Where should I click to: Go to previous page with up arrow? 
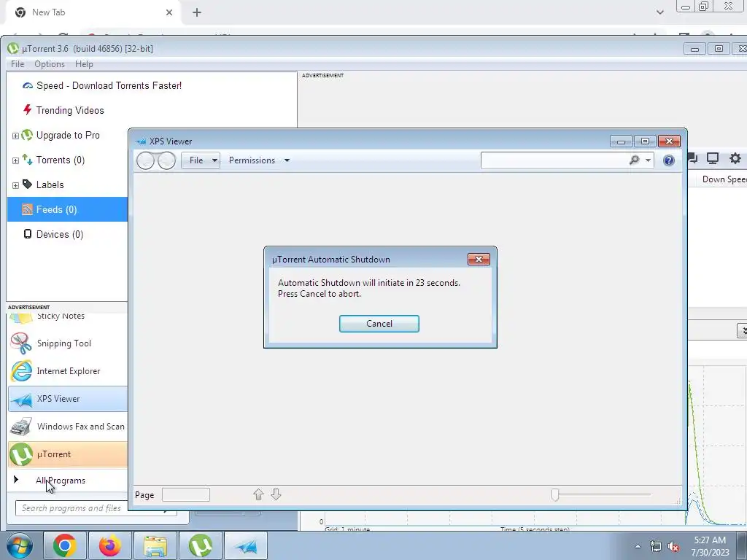(258, 495)
